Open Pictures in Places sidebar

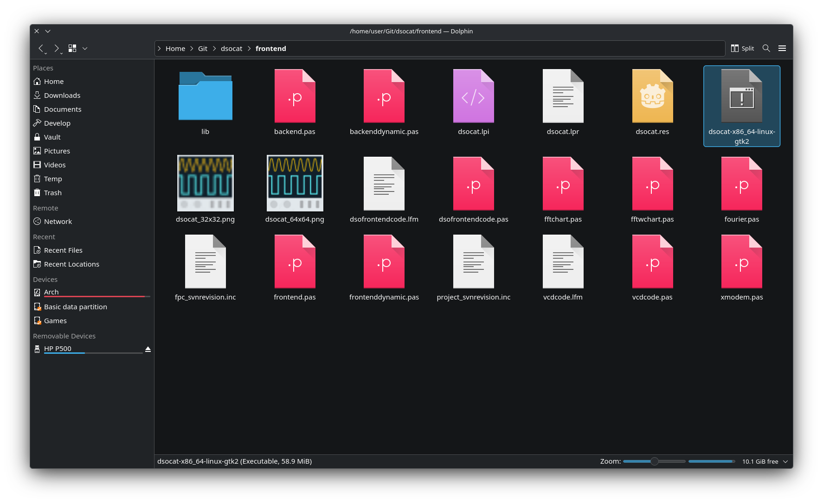[x=92, y=151]
